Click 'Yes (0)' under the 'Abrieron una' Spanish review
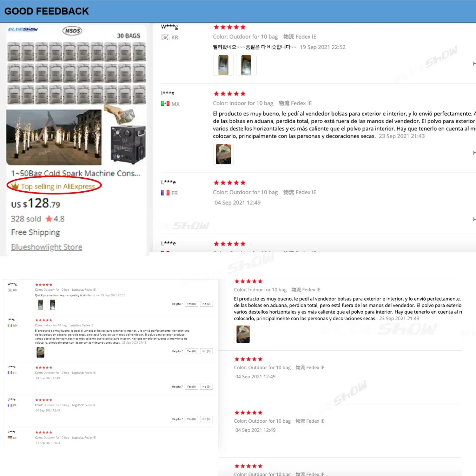 pos(191,351)
